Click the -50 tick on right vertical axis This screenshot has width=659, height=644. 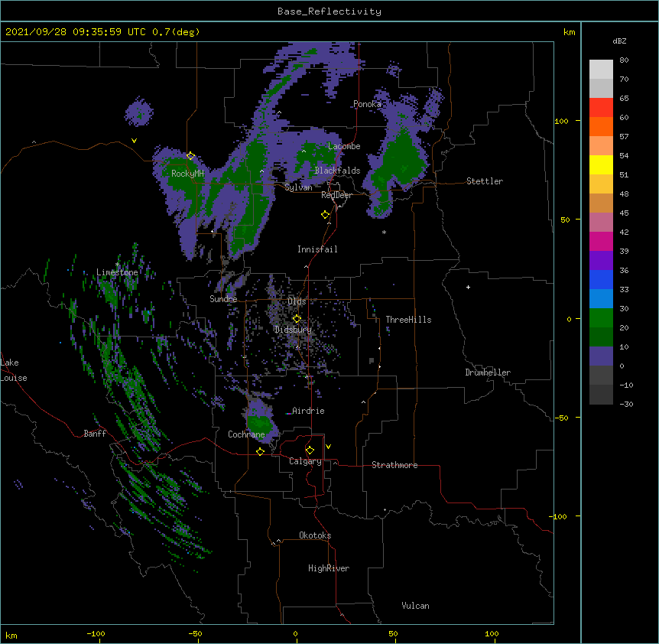(561, 418)
